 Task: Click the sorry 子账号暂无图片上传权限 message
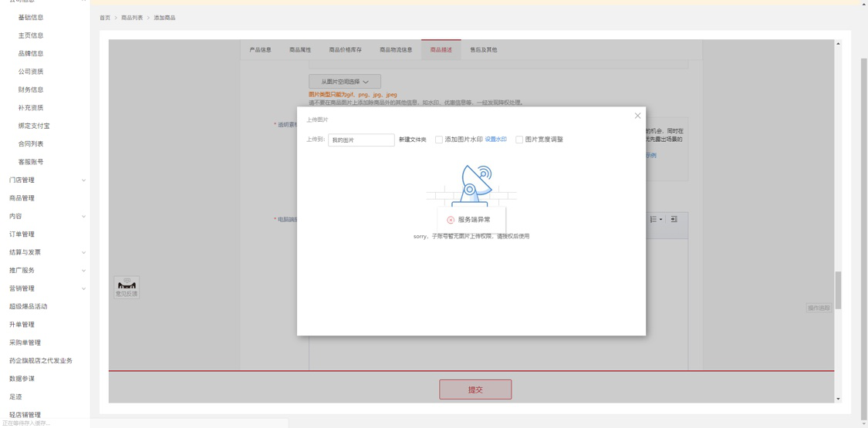point(471,236)
